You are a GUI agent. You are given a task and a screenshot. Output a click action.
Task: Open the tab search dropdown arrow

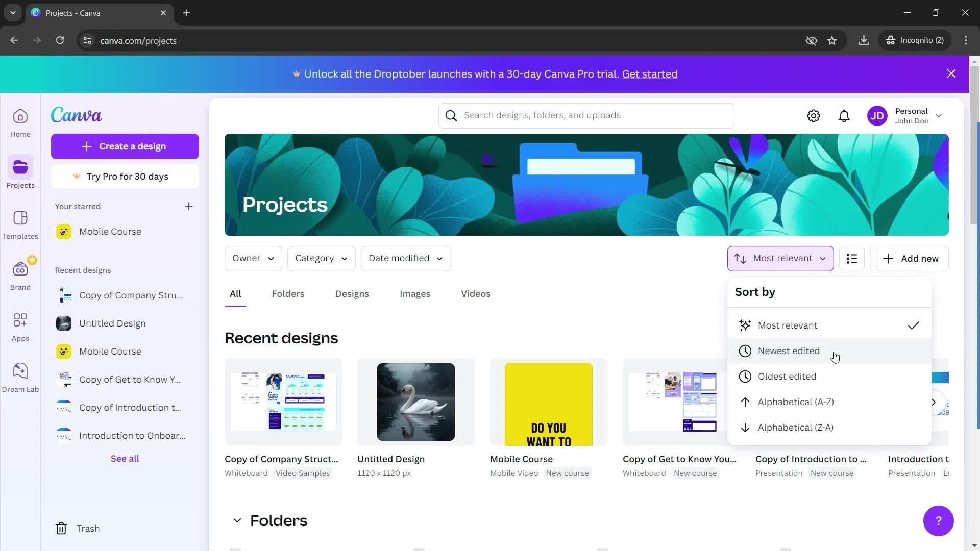[x=13, y=13]
